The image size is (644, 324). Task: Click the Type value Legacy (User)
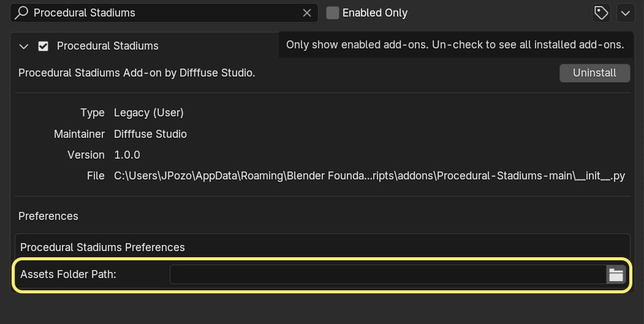149,113
